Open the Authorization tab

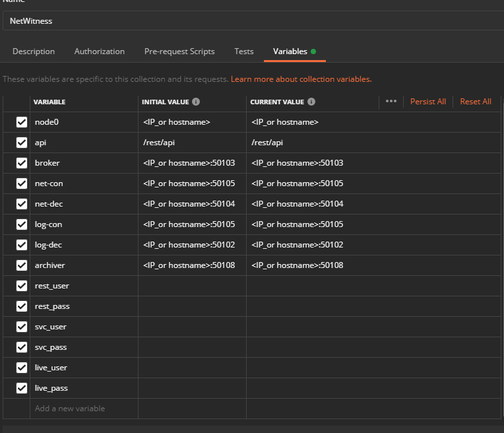100,51
